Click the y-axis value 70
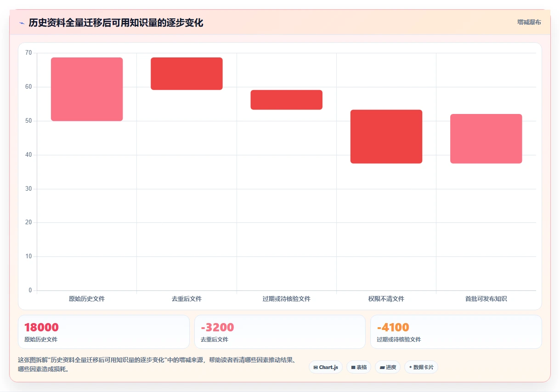This screenshot has width=560, height=392. tap(28, 53)
